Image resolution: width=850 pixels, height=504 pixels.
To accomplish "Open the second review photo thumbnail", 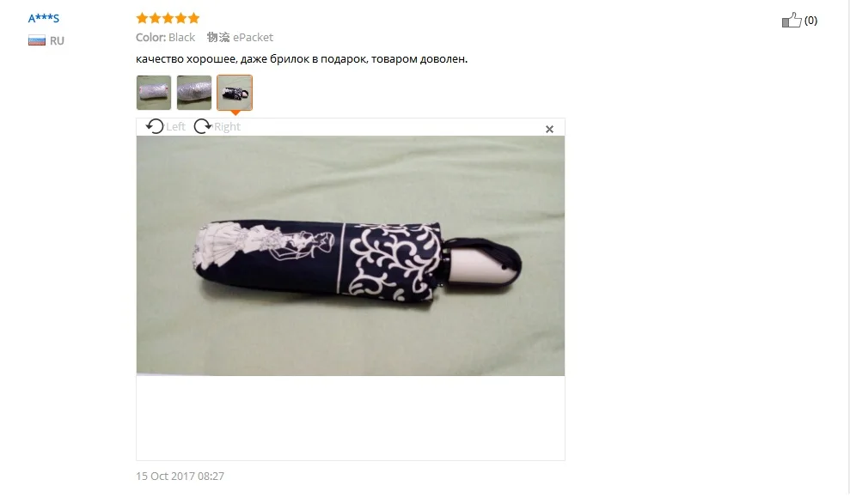I will [x=194, y=93].
